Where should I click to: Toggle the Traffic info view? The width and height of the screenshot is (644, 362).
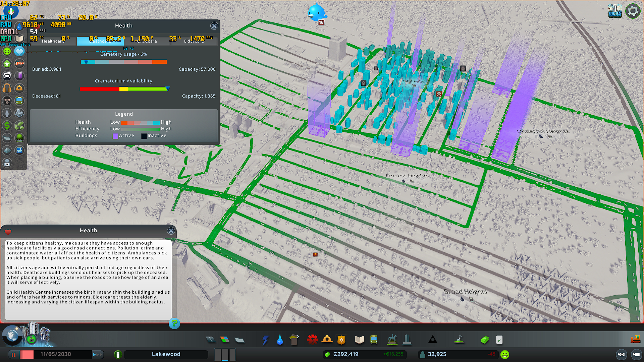(x=7, y=76)
